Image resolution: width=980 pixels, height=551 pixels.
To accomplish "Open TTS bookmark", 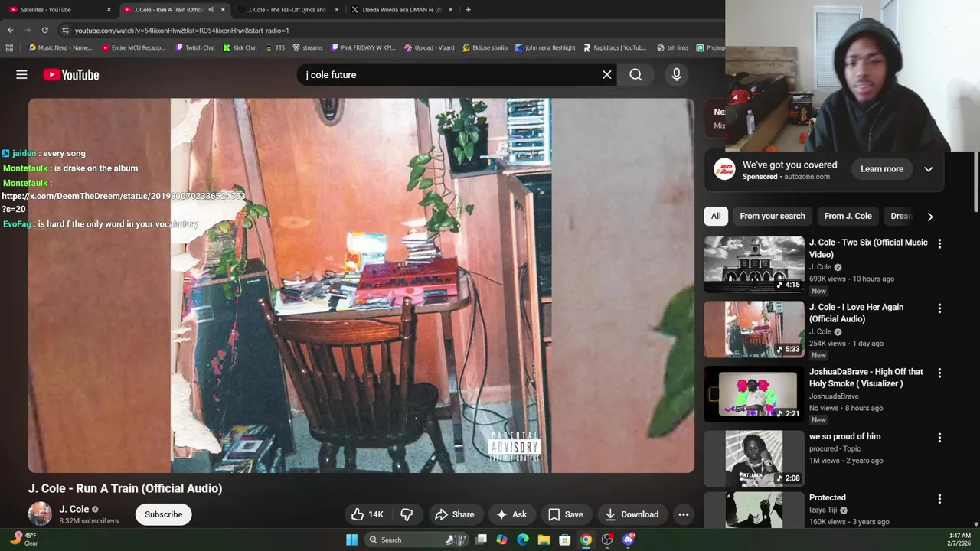I will click(275, 47).
